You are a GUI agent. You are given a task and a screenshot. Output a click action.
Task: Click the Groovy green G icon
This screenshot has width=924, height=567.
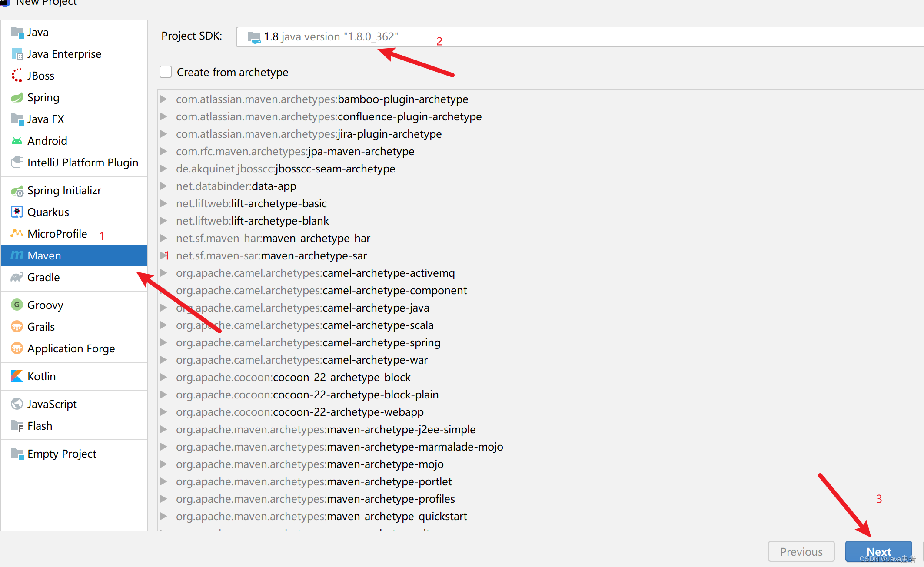pyautogui.click(x=17, y=305)
